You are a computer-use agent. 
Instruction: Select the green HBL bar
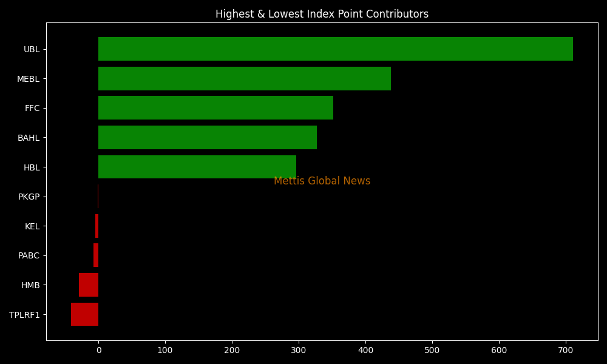[x=197, y=167]
